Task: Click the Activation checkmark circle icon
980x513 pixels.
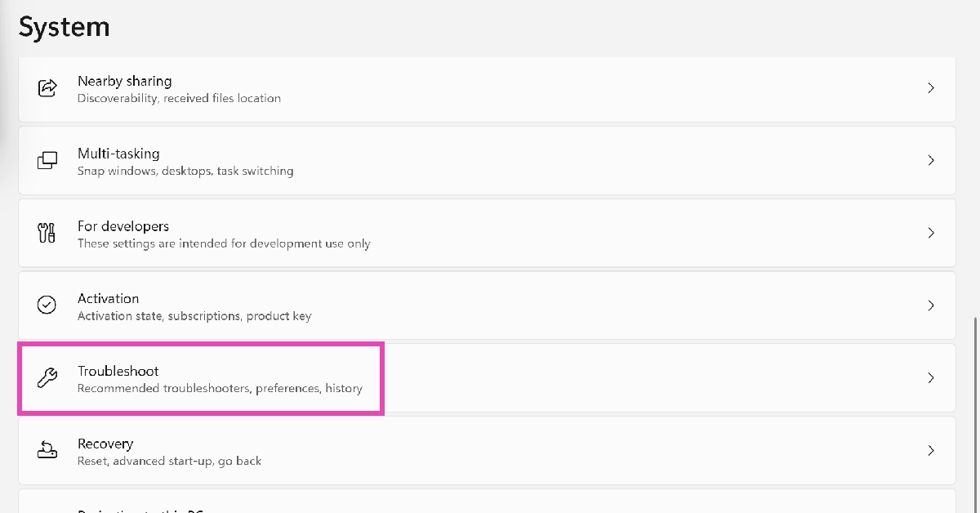Action: [47, 306]
